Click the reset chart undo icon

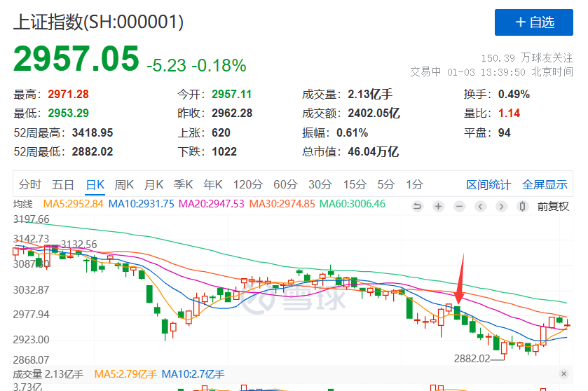(417, 206)
